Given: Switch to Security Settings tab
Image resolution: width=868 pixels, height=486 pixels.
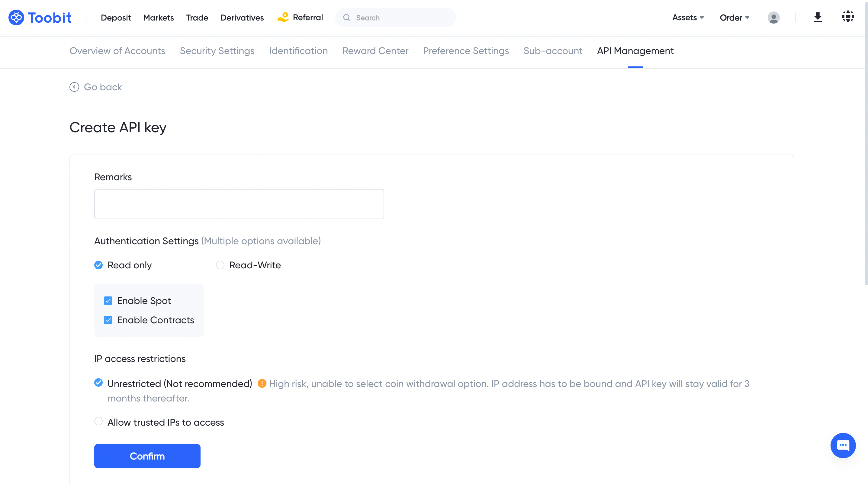Looking at the screenshot, I should [x=217, y=51].
